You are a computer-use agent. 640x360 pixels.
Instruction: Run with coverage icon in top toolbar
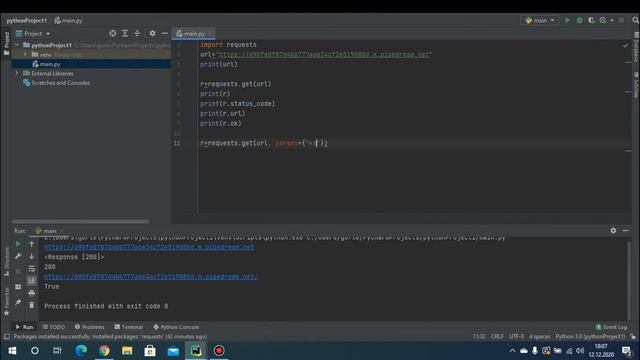tap(591, 20)
